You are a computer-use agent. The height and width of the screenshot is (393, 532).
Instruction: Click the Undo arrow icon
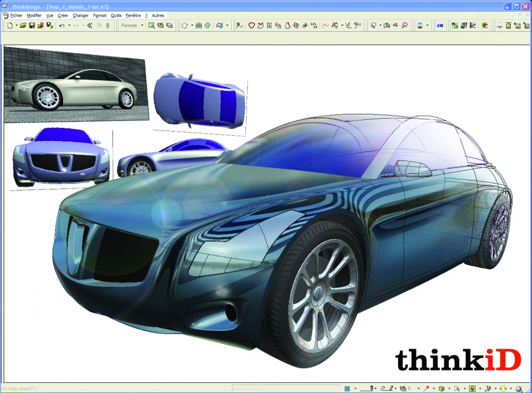point(62,25)
